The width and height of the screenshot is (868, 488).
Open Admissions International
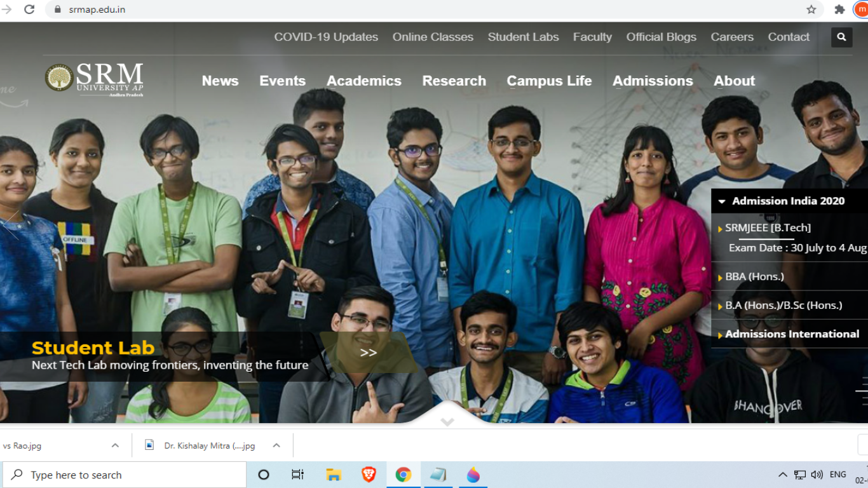(791, 334)
